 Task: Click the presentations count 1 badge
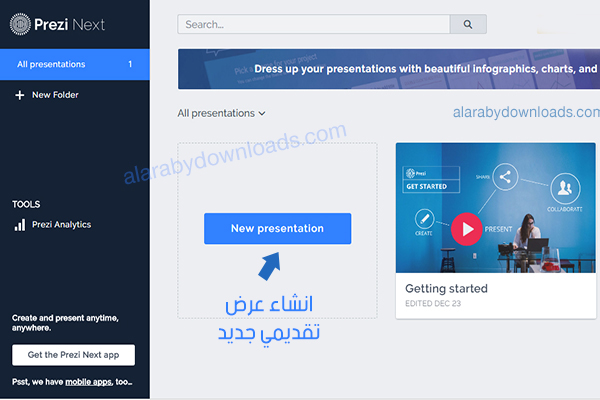click(130, 64)
